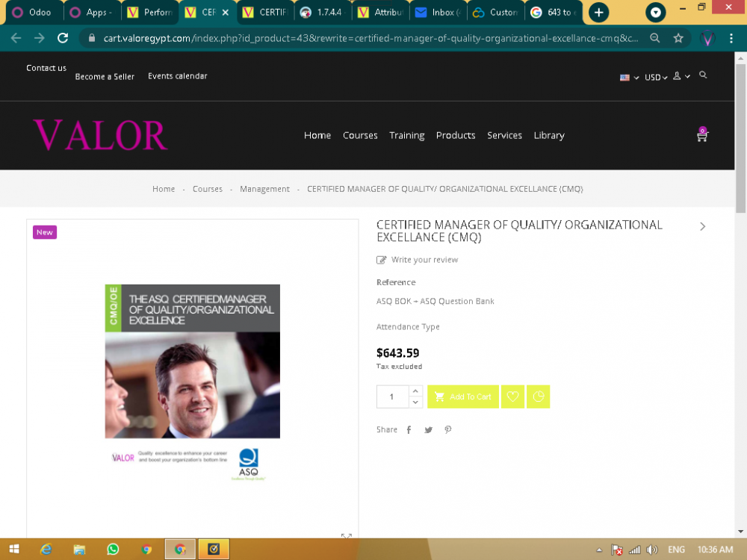Click the VALOR logo
747x560 pixels.
tap(100, 135)
